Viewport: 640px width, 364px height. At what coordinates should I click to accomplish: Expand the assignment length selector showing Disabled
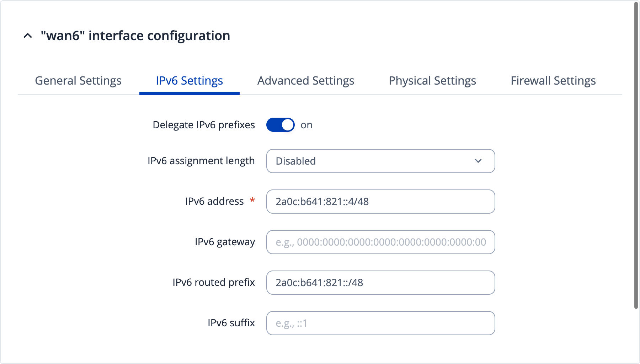(x=380, y=161)
